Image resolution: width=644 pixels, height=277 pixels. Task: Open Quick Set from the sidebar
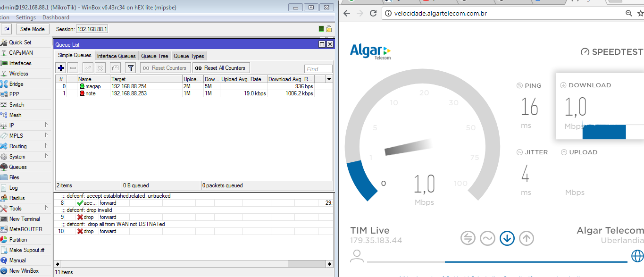coord(20,42)
